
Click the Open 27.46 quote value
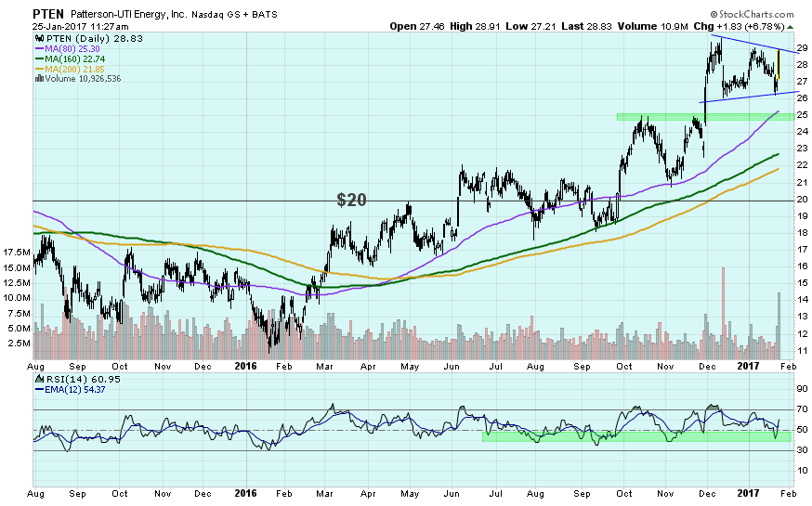point(417,26)
